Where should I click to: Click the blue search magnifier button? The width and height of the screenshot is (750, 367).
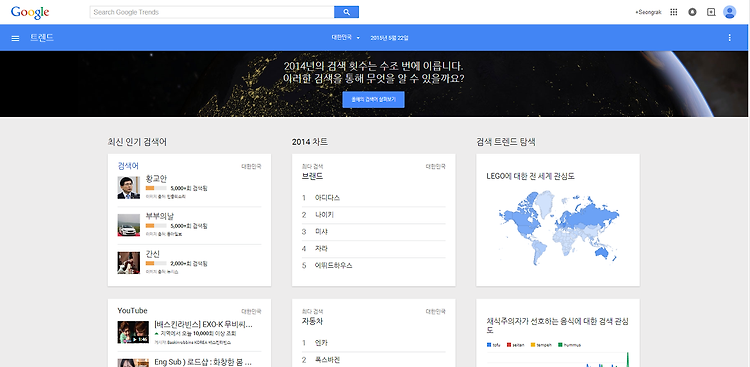(346, 12)
